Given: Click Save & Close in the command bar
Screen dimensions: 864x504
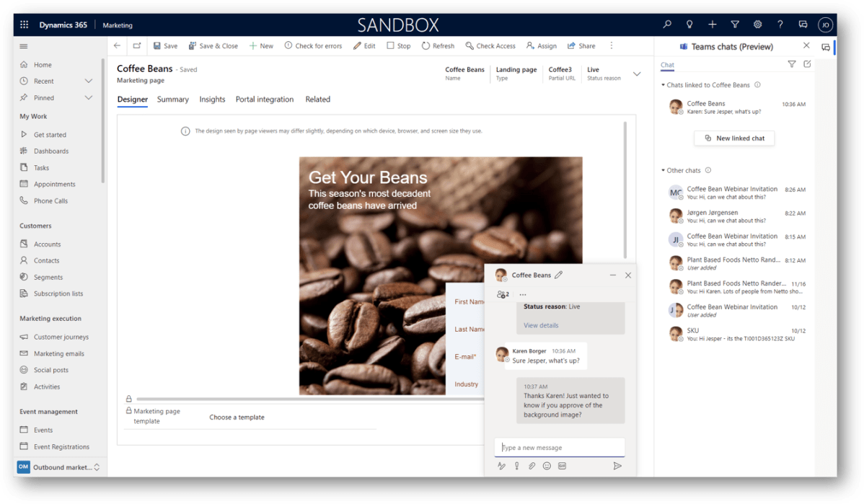Looking at the screenshot, I should coord(213,45).
